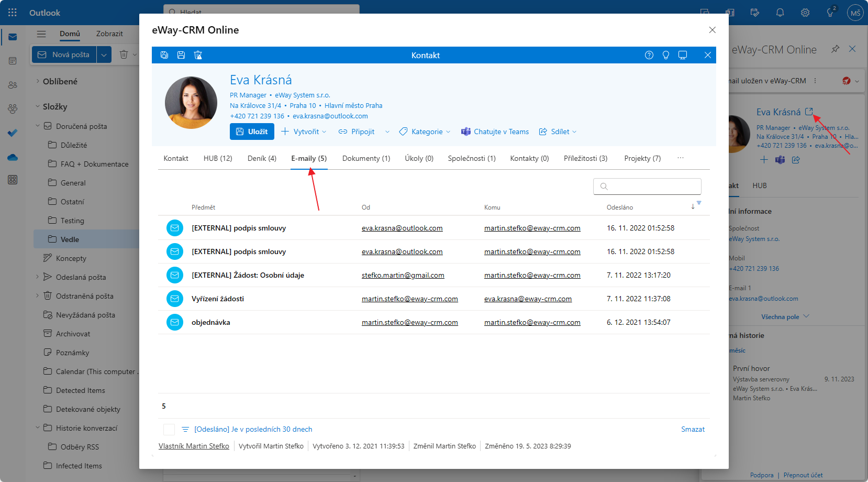Expand Všechna pole in side pane

pyautogui.click(x=785, y=316)
